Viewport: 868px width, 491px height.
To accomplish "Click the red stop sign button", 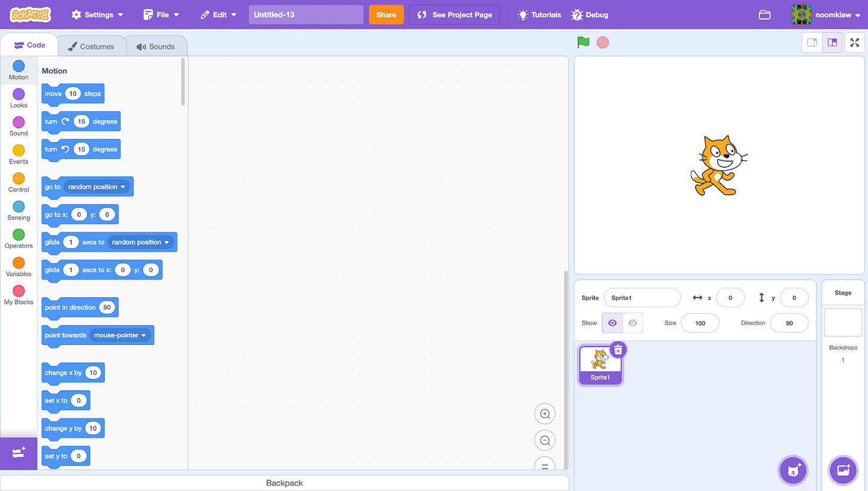I will coord(603,42).
